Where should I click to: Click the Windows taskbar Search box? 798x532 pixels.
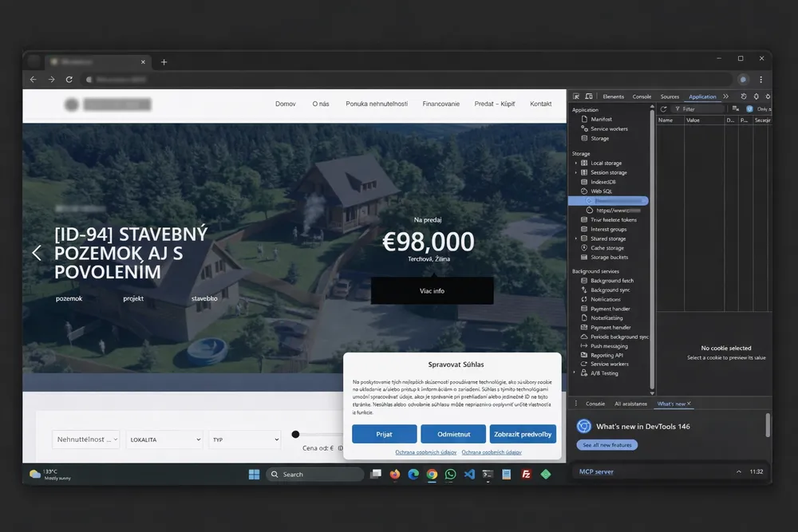[315, 475]
